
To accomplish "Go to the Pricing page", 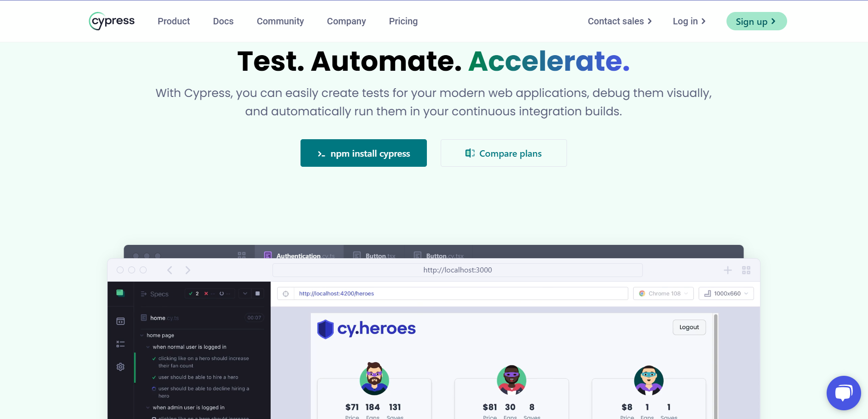I will (x=403, y=21).
